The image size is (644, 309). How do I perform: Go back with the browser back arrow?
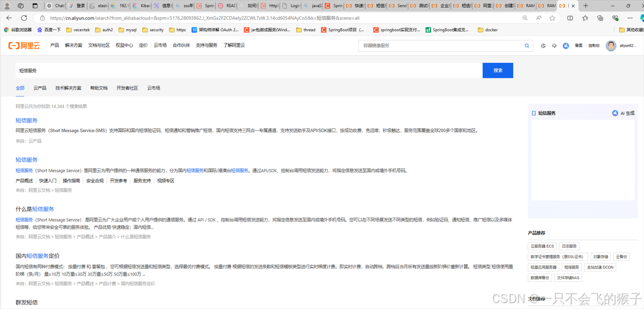coord(9,18)
